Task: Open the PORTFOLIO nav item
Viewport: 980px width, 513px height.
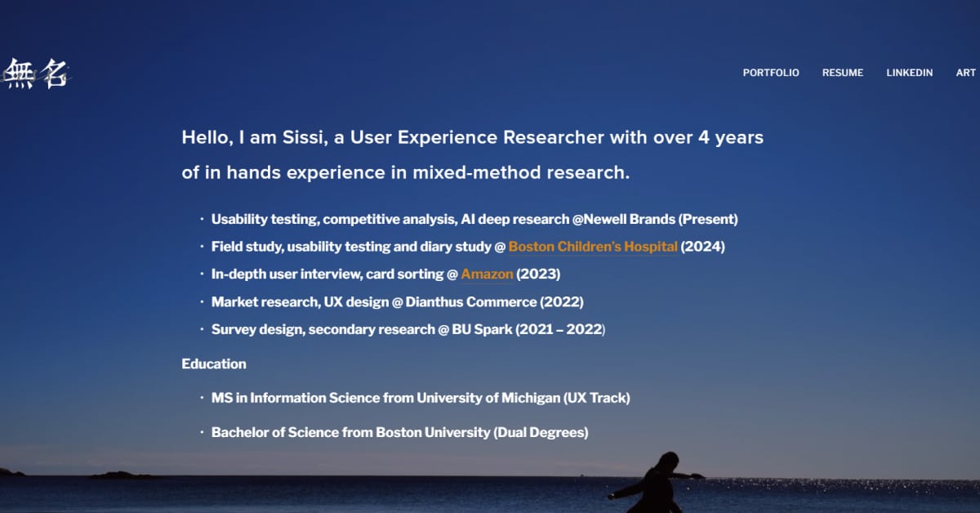Action: tap(771, 73)
